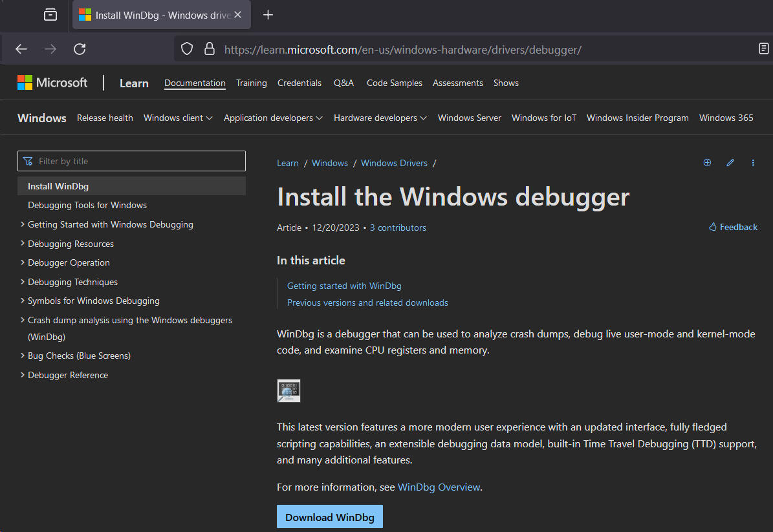Image resolution: width=773 pixels, height=532 pixels.
Task: Click the Filter by title field
Action: (131, 161)
